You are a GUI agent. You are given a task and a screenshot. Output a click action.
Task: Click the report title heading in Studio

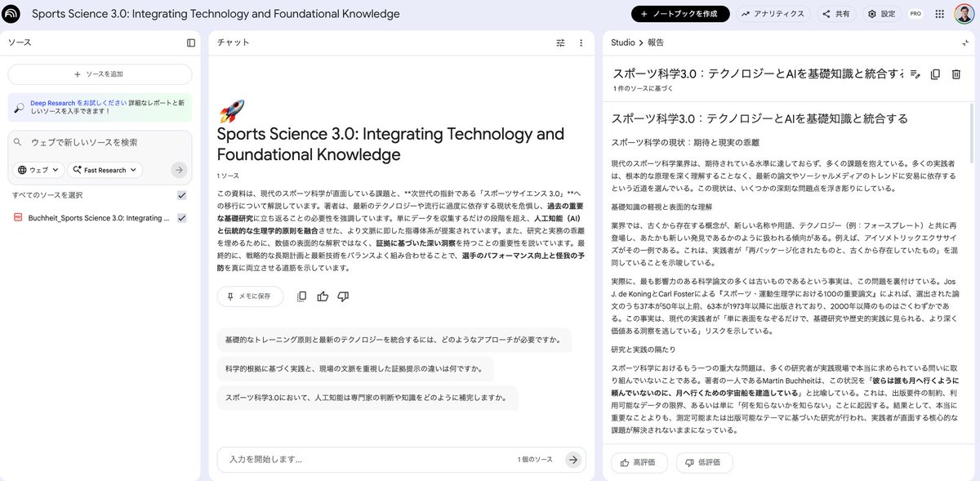coord(758,73)
